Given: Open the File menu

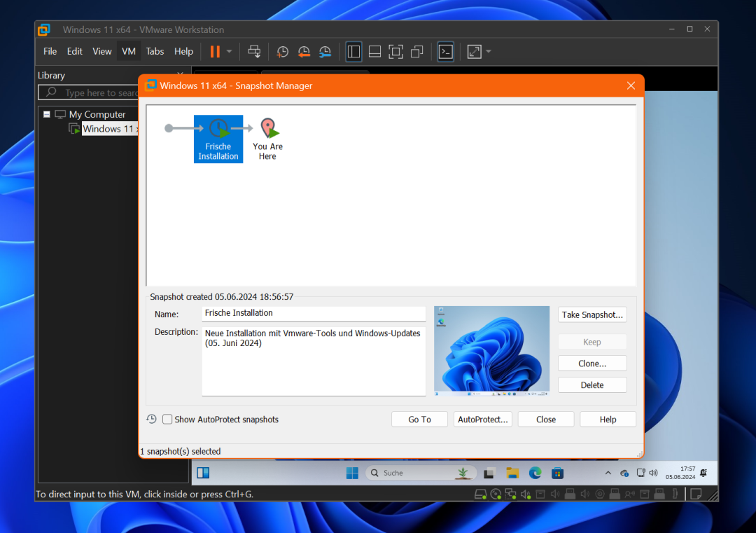Looking at the screenshot, I should [x=50, y=52].
